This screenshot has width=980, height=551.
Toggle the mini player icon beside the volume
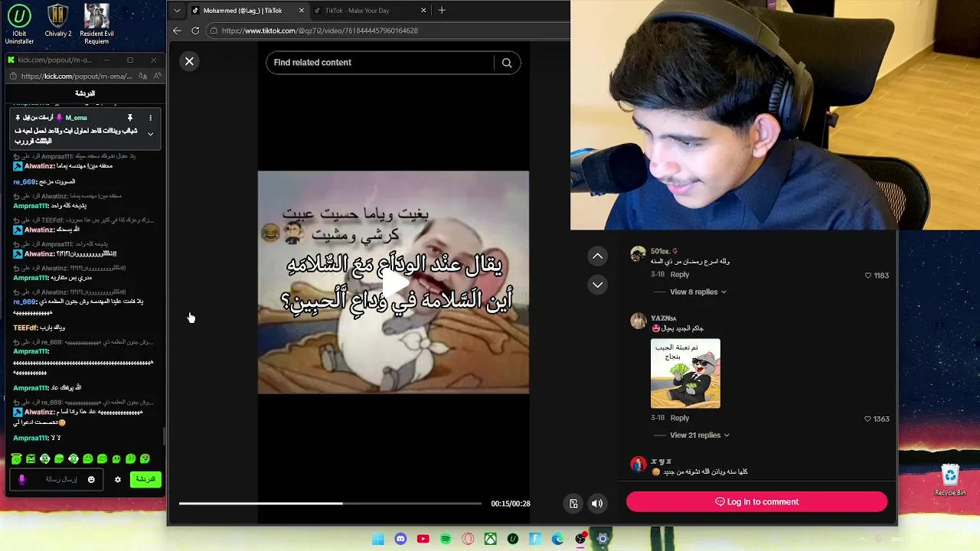point(573,504)
